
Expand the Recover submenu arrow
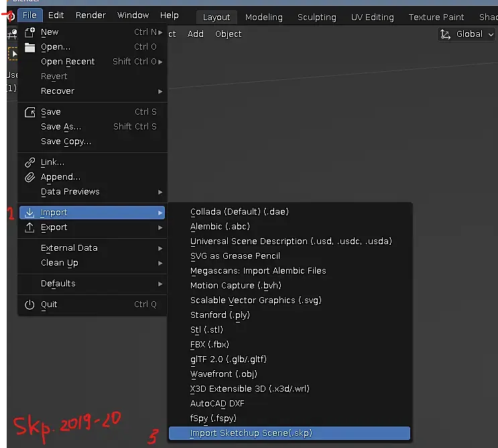pyautogui.click(x=160, y=91)
